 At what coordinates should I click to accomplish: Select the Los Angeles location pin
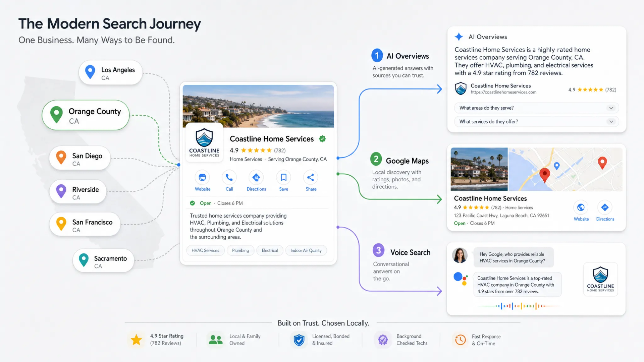pyautogui.click(x=90, y=72)
